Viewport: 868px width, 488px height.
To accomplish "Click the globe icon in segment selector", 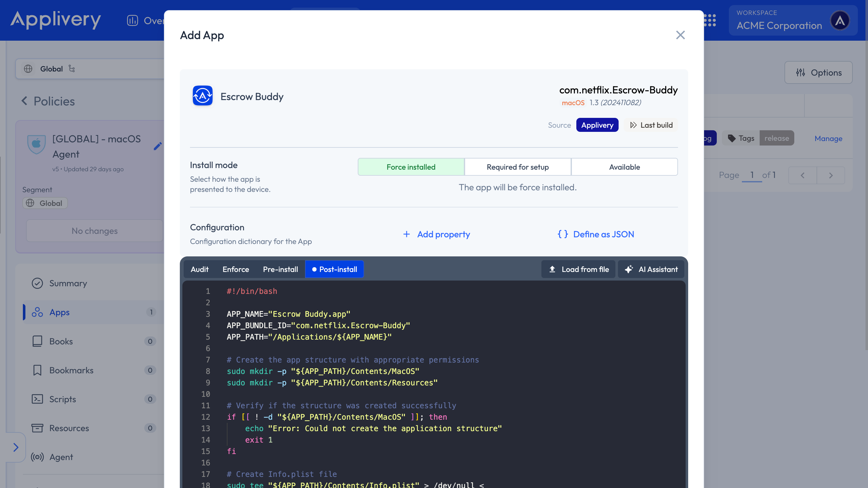I will [x=28, y=69].
